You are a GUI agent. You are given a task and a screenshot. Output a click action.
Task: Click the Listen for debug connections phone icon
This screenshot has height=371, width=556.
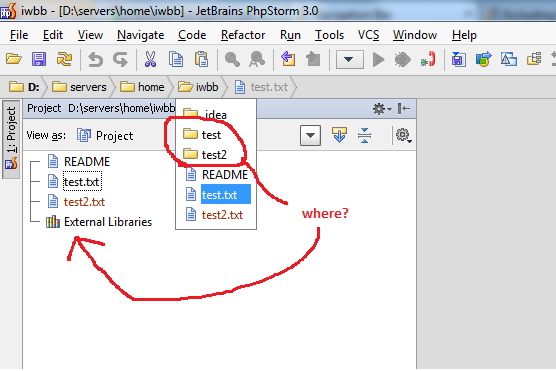pos(428,59)
